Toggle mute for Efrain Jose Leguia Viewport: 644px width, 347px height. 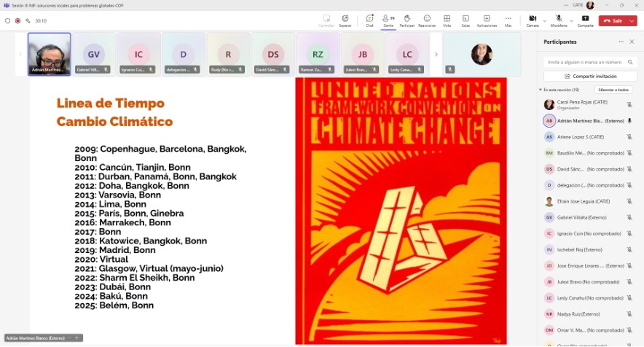click(x=629, y=201)
